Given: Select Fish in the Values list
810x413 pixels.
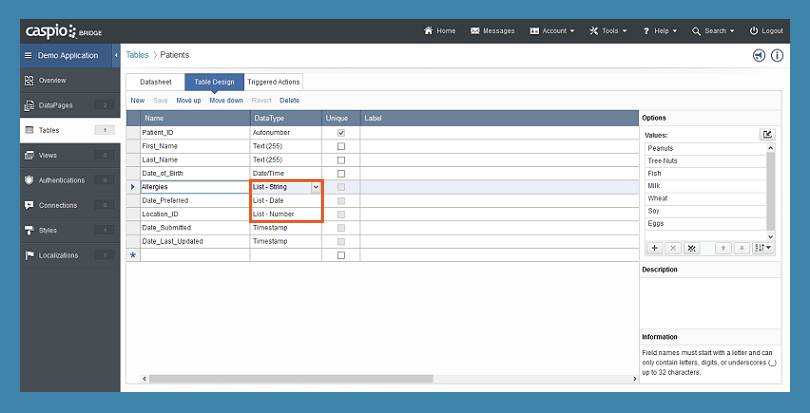Looking at the screenshot, I should tap(705, 174).
